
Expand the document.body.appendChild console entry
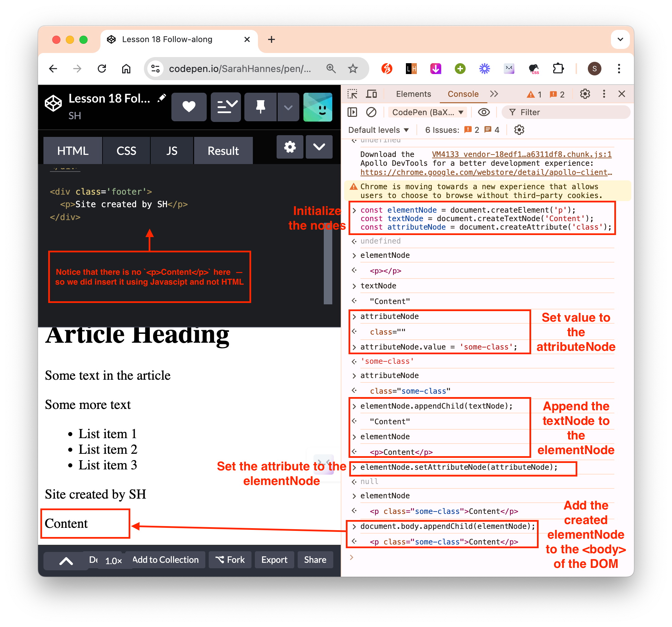pos(354,526)
